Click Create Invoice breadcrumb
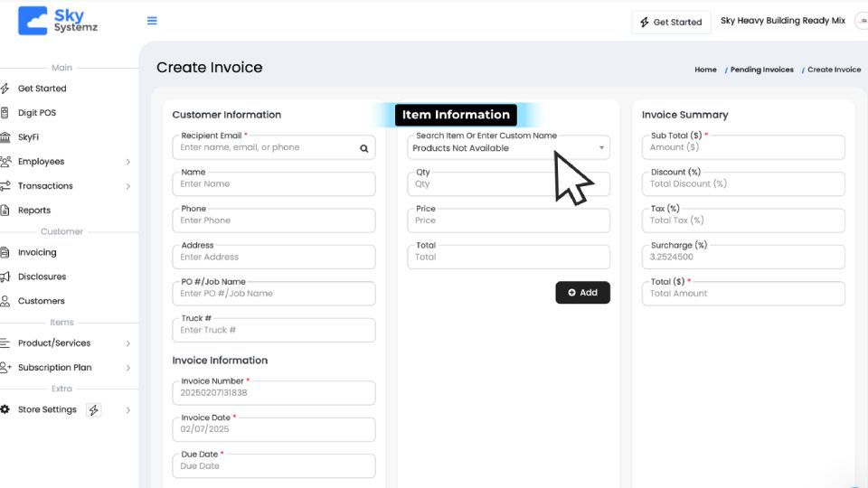Image resolution: width=868 pixels, height=488 pixels. (x=834, y=70)
